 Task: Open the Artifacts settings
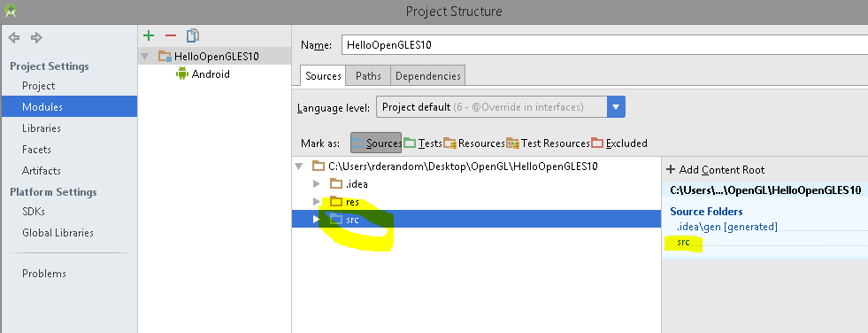[x=42, y=171]
